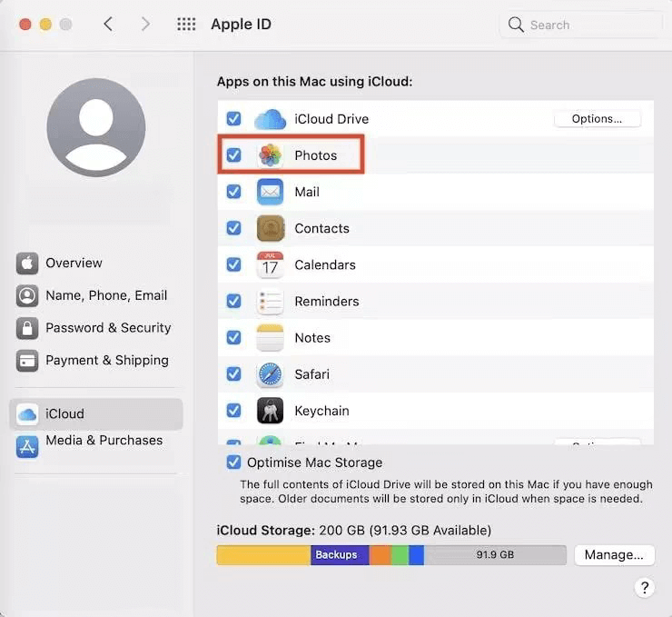Select Media & Purchases in sidebar

[x=104, y=441]
